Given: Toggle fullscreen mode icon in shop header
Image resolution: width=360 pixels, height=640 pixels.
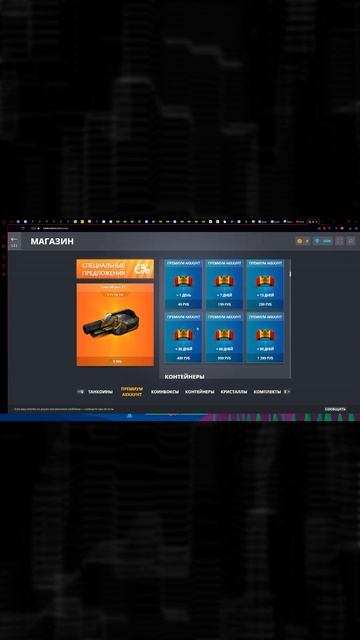Looking at the screenshot, I should [x=340, y=241].
